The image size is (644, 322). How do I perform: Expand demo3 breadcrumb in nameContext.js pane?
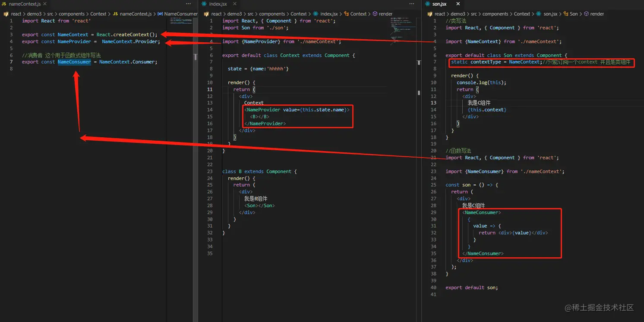[34, 14]
